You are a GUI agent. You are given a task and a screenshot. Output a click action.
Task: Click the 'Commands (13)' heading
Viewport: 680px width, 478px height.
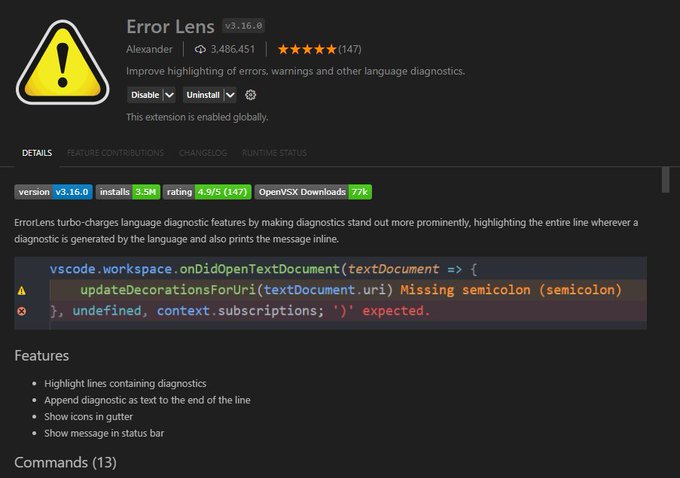click(65, 462)
